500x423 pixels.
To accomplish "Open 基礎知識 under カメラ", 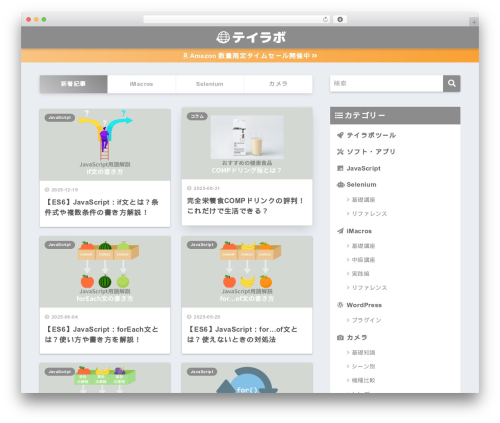I will (x=363, y=353).
